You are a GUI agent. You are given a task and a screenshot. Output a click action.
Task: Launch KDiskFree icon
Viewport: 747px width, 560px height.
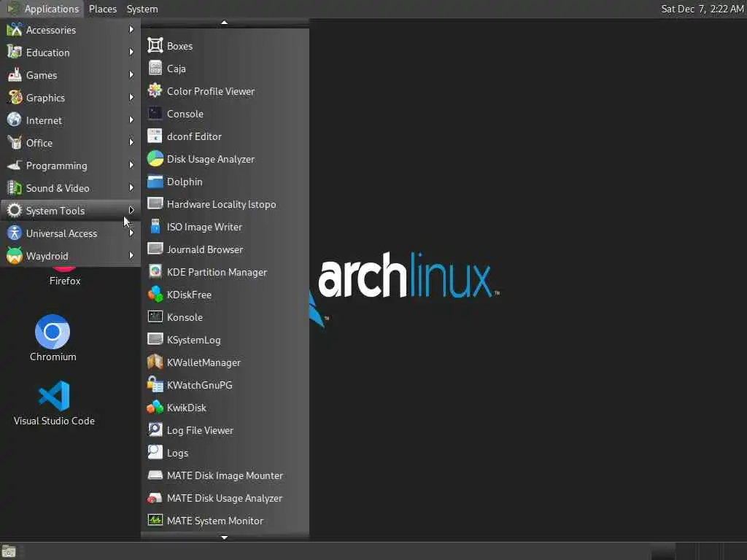(155, 295)
